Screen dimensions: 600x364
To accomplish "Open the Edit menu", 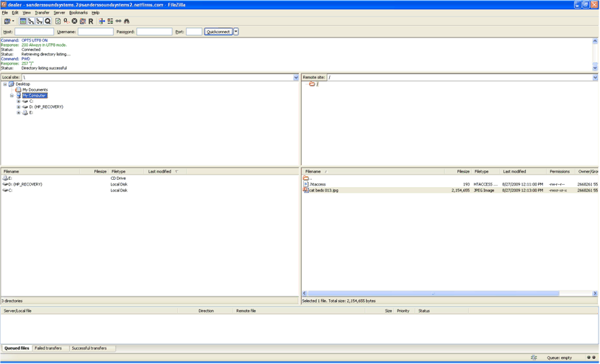I will click(15, 13).
